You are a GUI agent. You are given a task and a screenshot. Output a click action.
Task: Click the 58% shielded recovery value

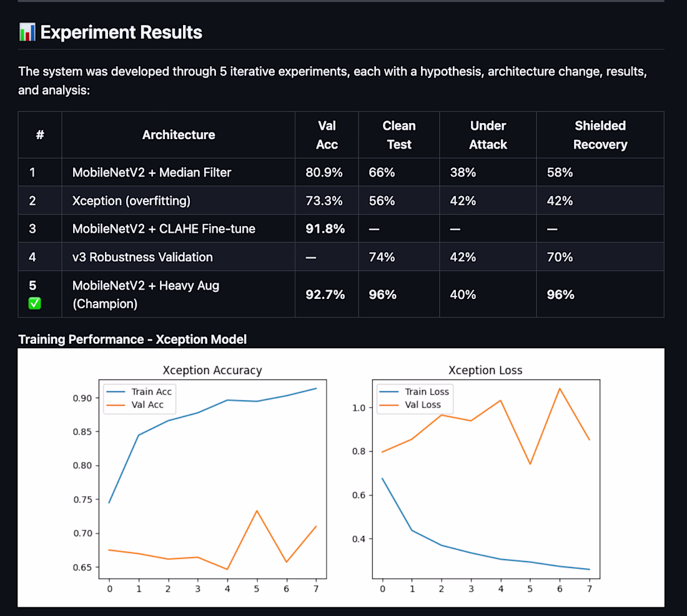[560, 172]
